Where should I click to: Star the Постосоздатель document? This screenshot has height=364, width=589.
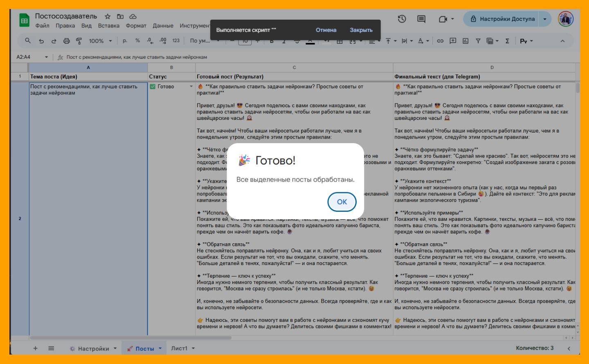coord(108,16)
